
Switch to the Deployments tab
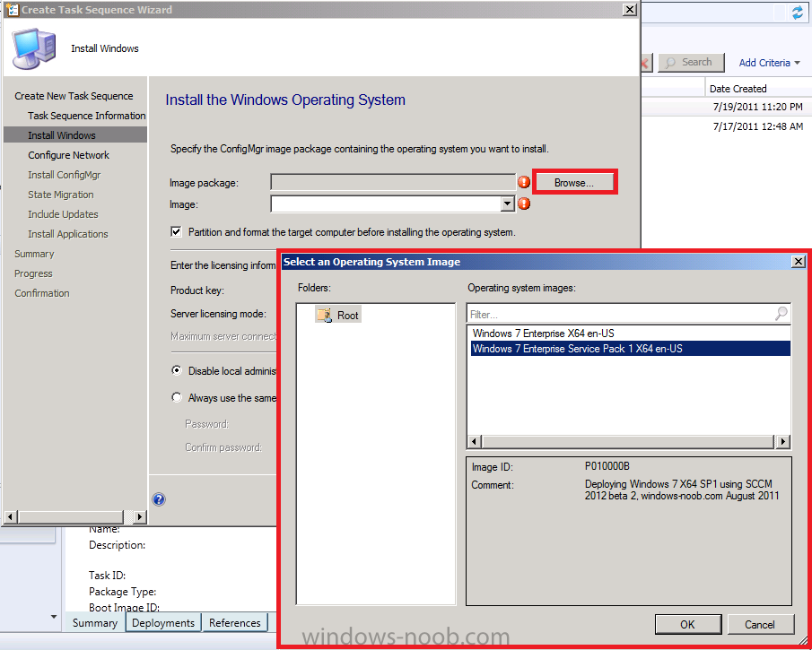tap(163, 622)
